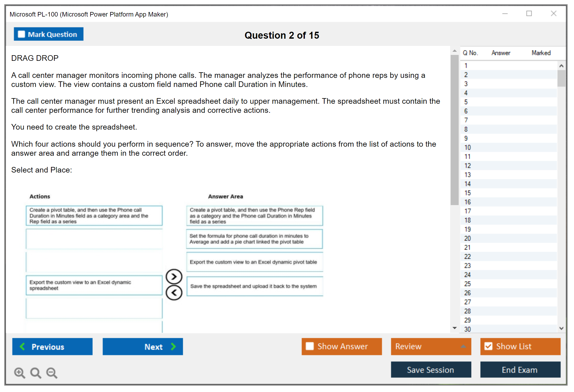Click the zoom out magnifier icon

click(52, 373)
